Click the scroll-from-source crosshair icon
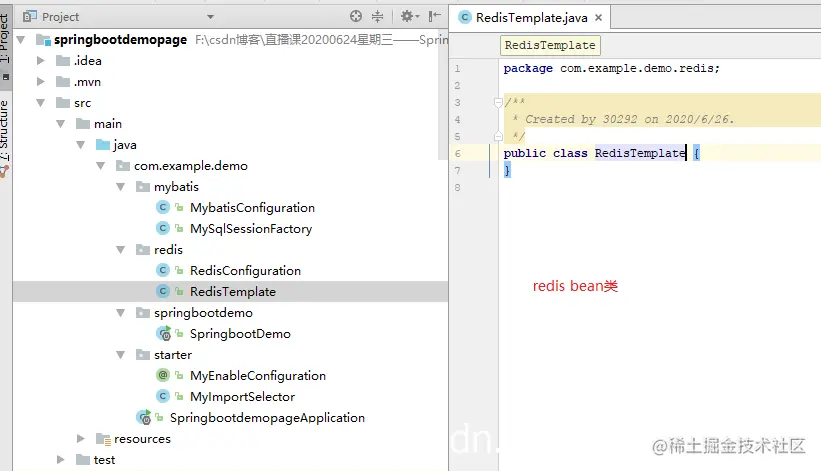 [x=356, y=16]
